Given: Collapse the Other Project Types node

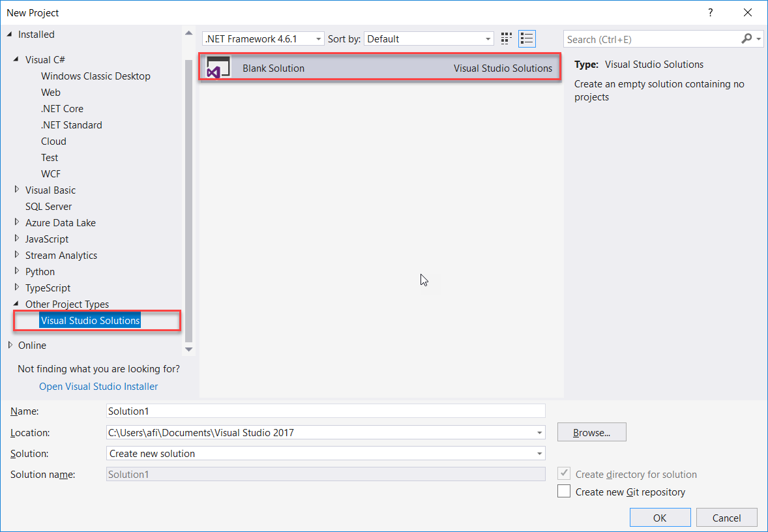Looking at the screenshot, I should 16,304.
